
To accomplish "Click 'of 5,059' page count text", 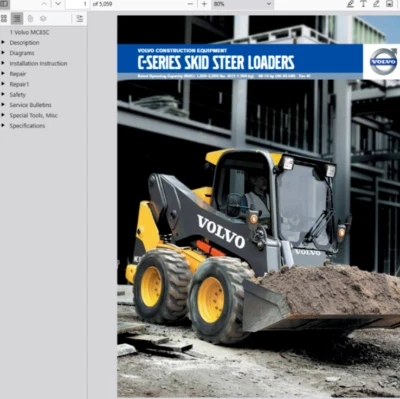I will coord(102,4).
